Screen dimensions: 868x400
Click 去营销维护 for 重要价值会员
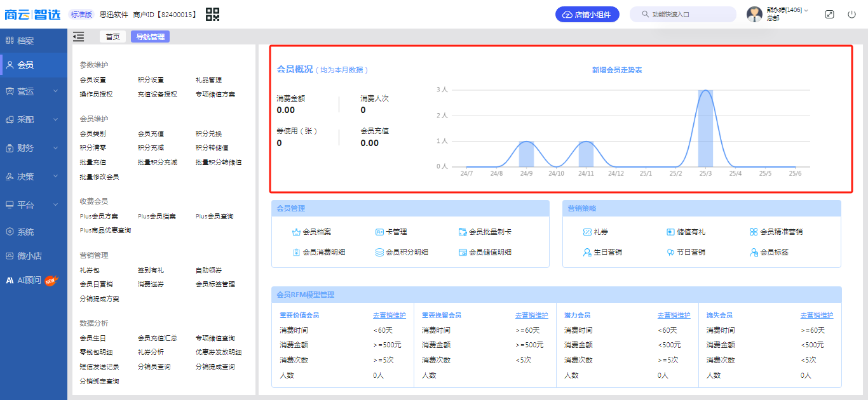click(x=390, y=316)
